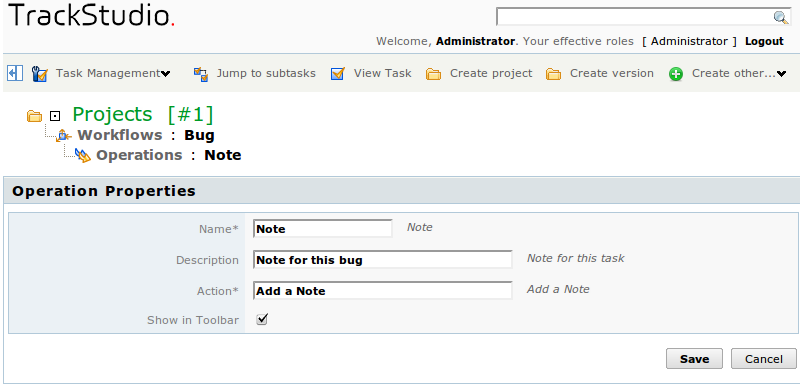Click the Logout link
This screenshot has height=385, width=800.
764,41
